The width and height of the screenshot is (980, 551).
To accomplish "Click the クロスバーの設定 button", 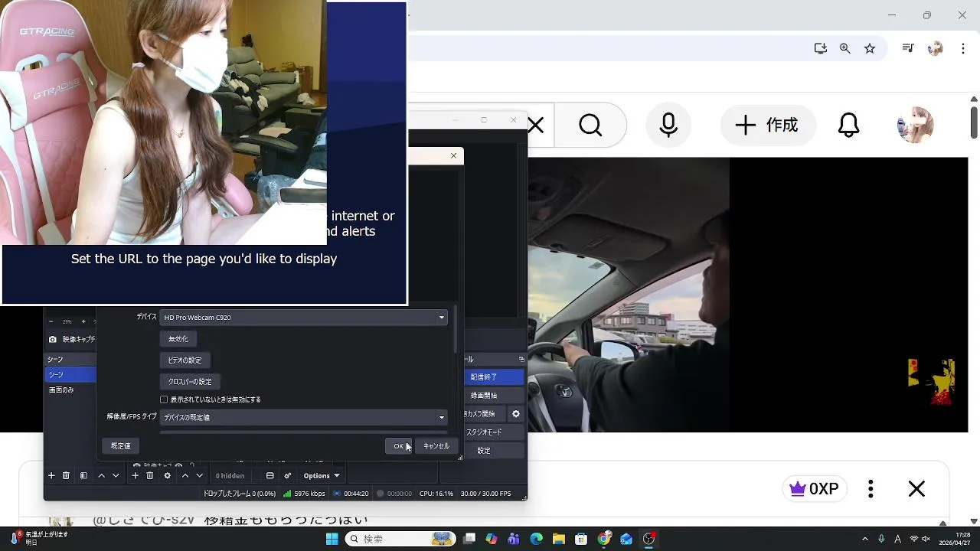I will [190, 381].
